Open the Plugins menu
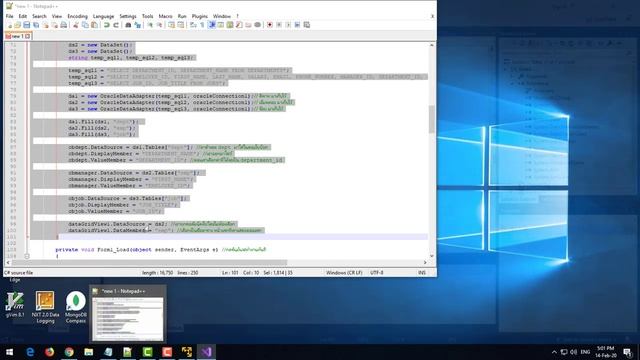 (200, 16)
